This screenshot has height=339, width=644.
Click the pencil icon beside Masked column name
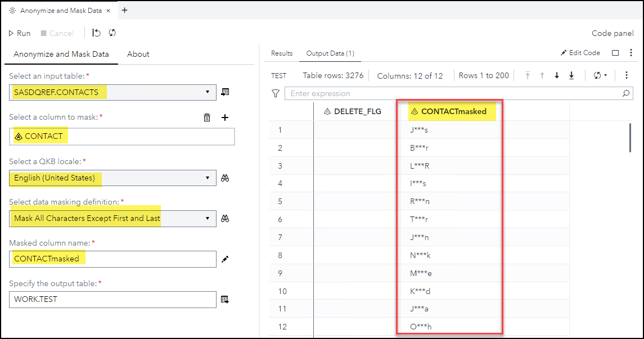pos(226,259)
